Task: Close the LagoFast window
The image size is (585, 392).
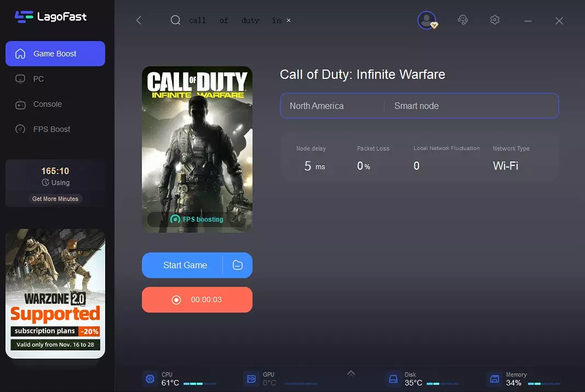Action: point(559,21)
